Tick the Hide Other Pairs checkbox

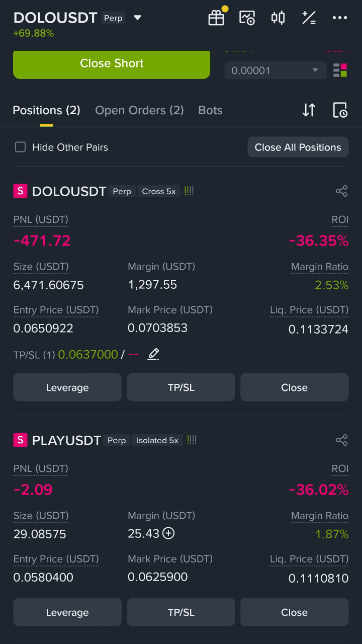[20, 147]
